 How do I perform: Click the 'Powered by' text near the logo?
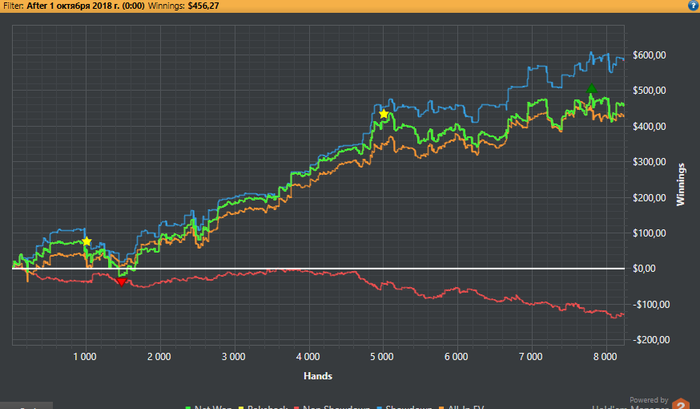(x=649, y=400)
